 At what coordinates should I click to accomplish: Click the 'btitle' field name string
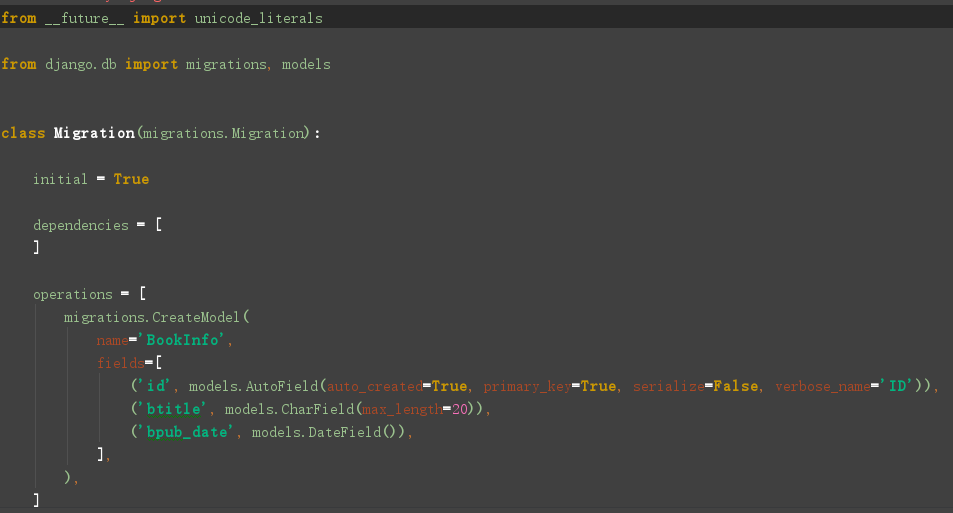point(174,409)
